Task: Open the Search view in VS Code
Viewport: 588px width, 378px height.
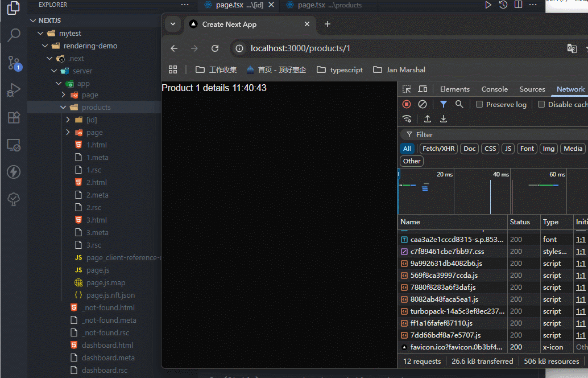Action: point(14,35)
